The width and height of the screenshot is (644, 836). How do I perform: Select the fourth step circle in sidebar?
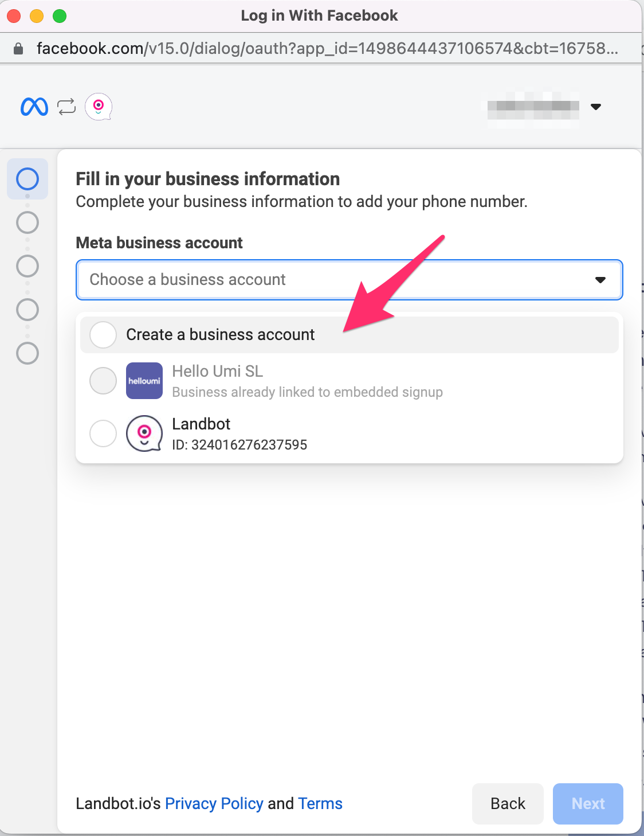28,310
